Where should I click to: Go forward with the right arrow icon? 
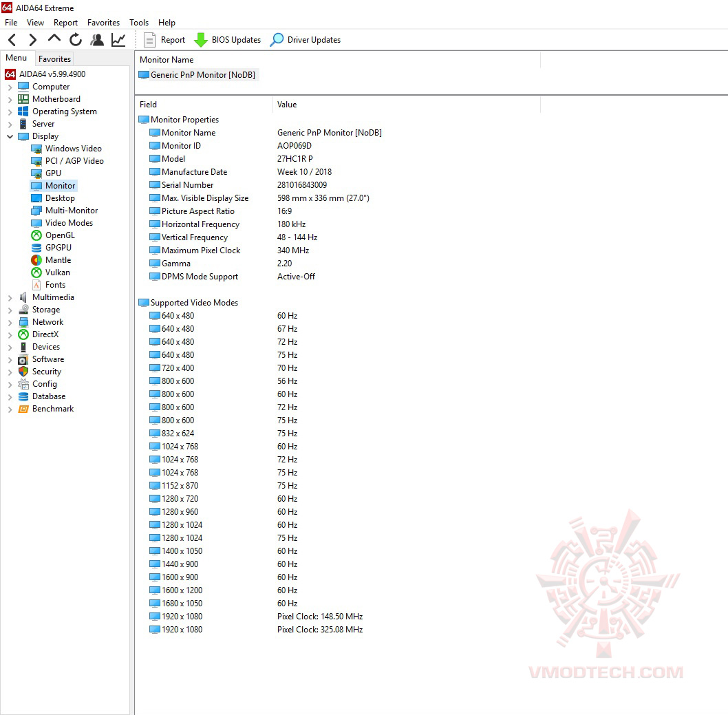tap(32, 40)
